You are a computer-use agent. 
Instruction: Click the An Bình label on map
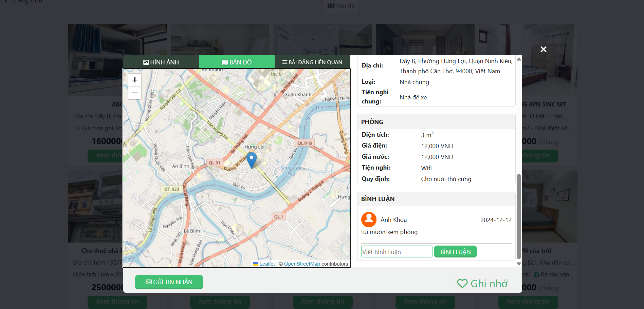coord(181,166)
